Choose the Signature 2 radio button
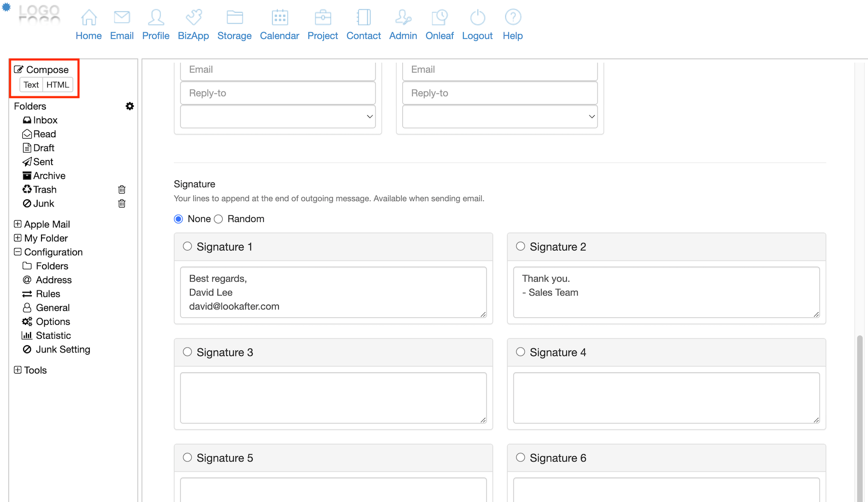 (x=520, y=247)
